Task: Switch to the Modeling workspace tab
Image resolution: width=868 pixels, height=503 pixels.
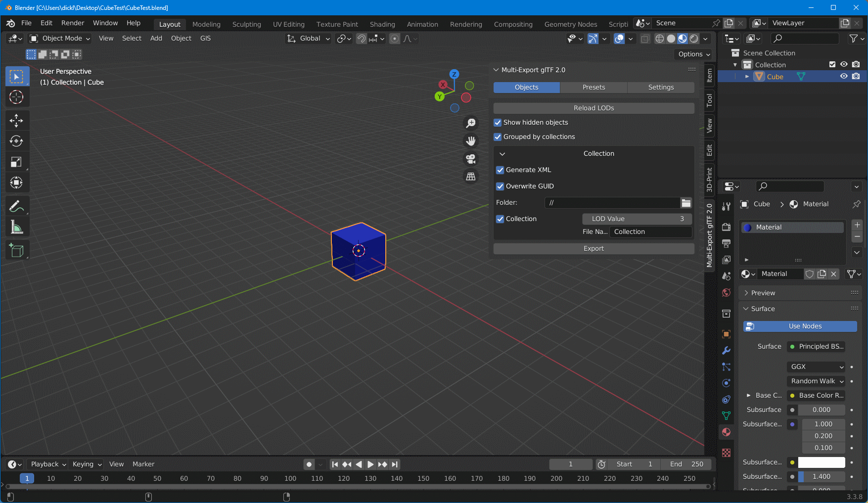Action: pos(206,24)
